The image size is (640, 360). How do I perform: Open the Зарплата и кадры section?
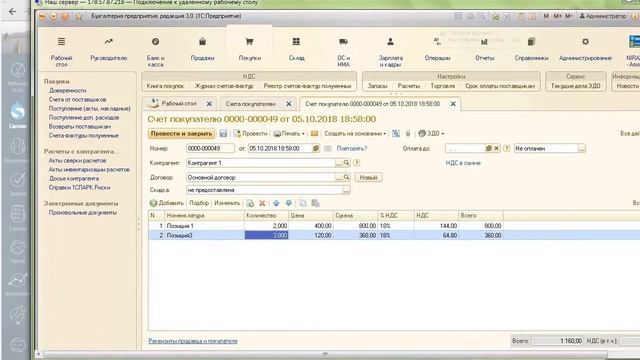click(390, 51)
